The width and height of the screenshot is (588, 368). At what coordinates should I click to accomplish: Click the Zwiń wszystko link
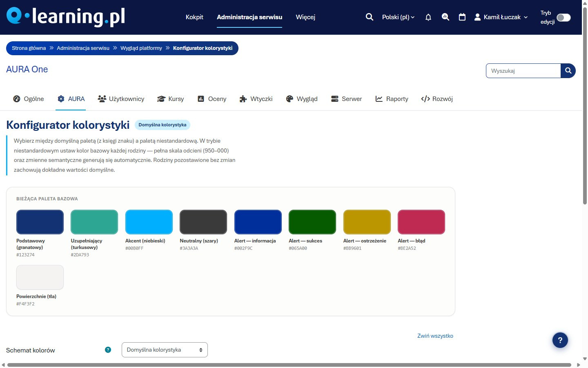coord(435,336)
